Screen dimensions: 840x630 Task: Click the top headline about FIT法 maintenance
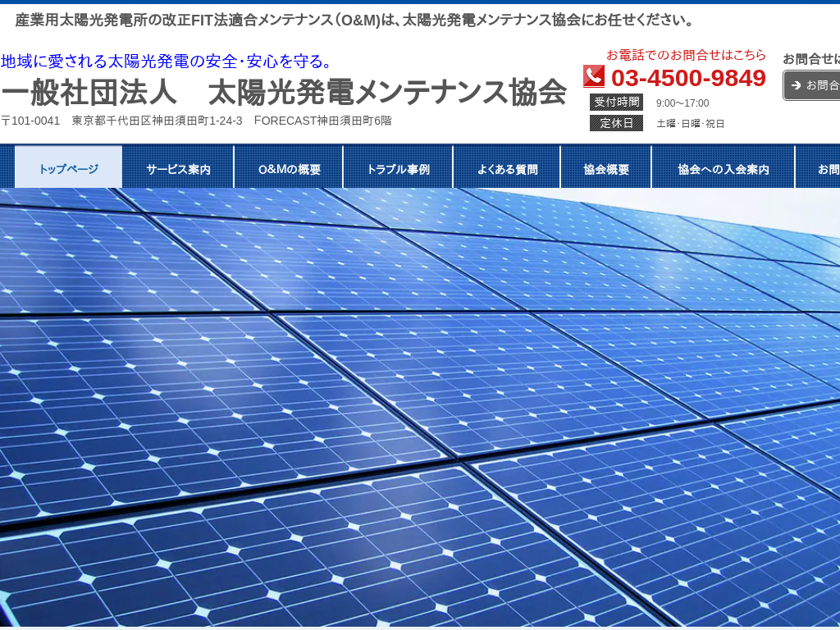click(354, 21)
